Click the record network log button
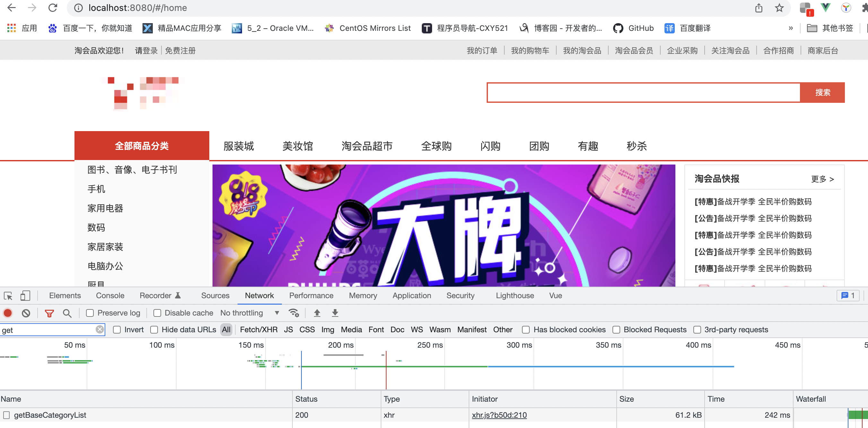 point(8,313)
